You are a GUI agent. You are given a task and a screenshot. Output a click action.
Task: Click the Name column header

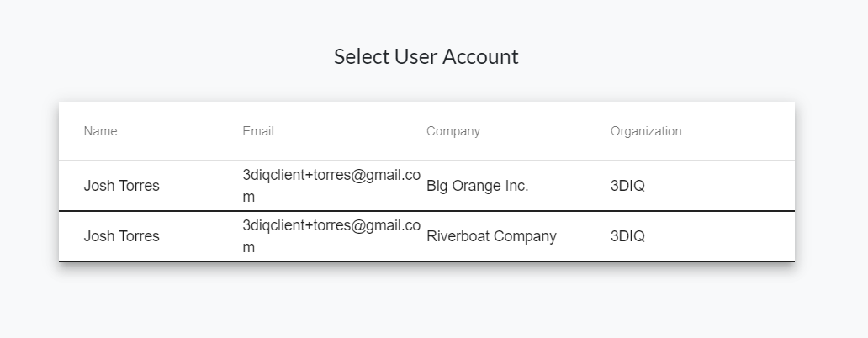point(100,131)
